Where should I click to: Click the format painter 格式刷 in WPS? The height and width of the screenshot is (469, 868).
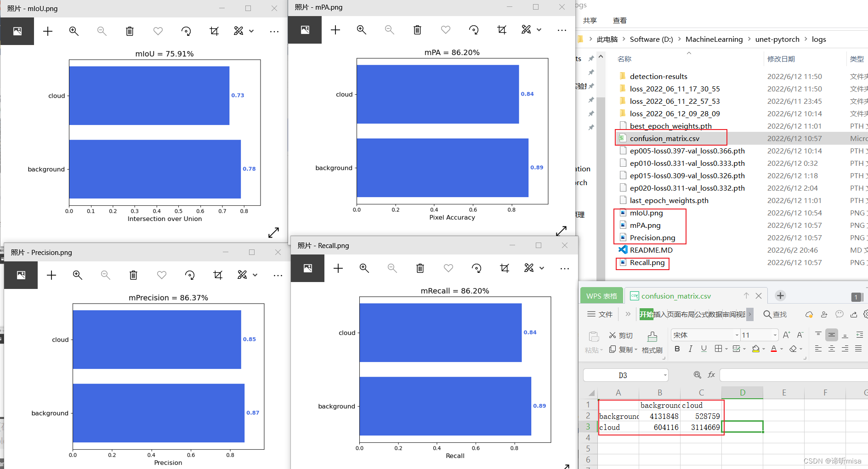point(652,343)
